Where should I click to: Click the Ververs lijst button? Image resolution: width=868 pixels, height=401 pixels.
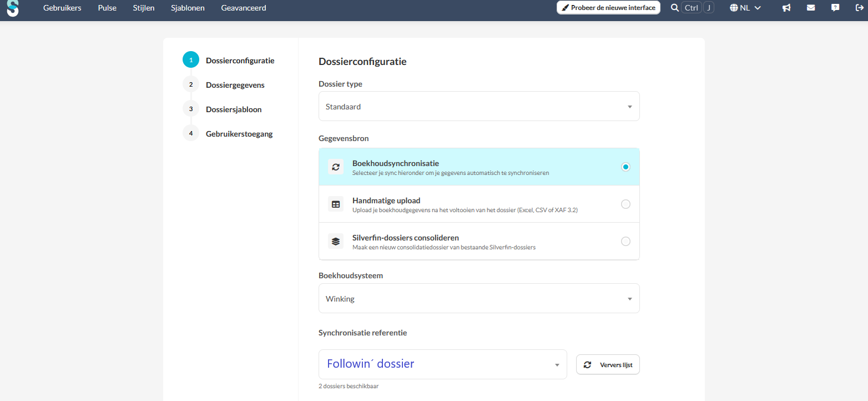(608, 365)
